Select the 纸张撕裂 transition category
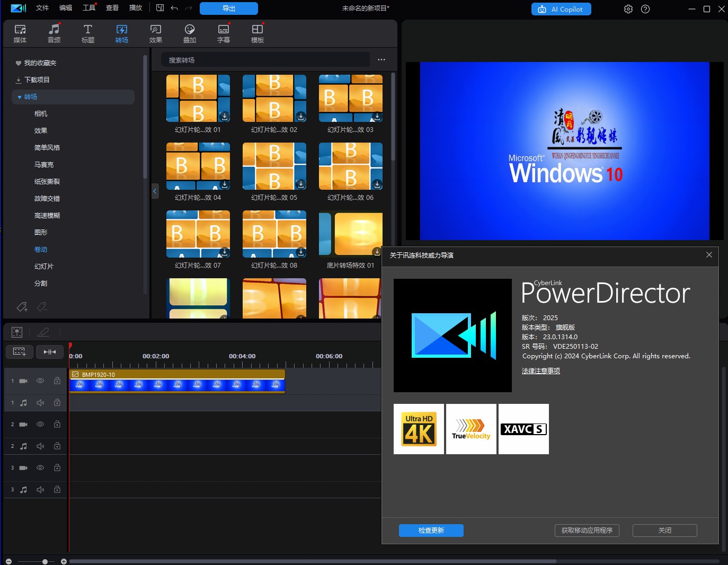Image resolution: width=728 pixels, height=565 pixels. click(47, 182)
